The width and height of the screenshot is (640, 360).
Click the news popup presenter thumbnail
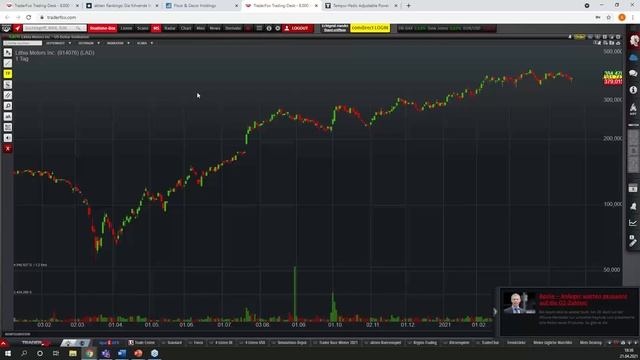(x=519, y=303)
